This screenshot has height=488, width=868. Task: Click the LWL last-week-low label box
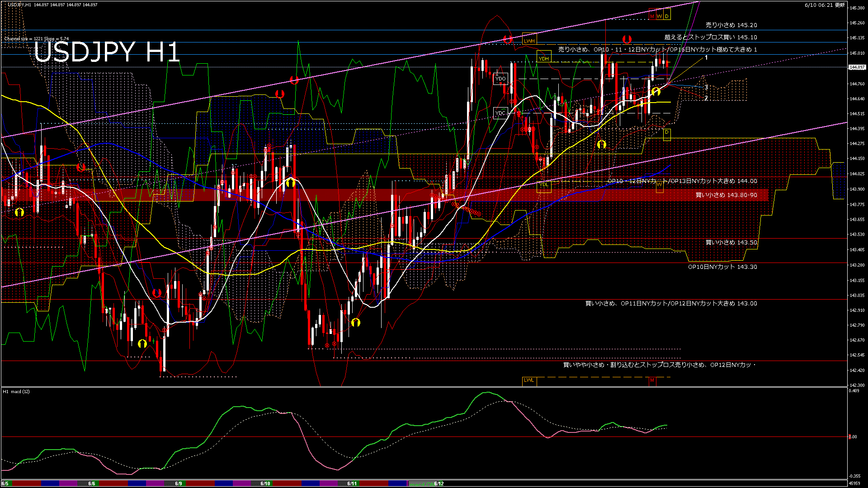(x=529, y=380)
